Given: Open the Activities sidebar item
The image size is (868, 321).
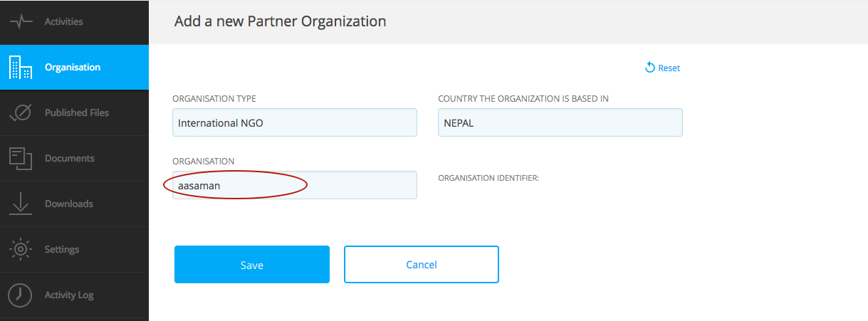Looking at the screenshot, I should click(74, 21).
